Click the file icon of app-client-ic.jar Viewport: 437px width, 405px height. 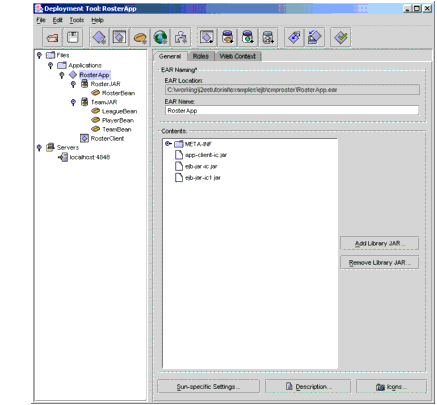[179, 155]
